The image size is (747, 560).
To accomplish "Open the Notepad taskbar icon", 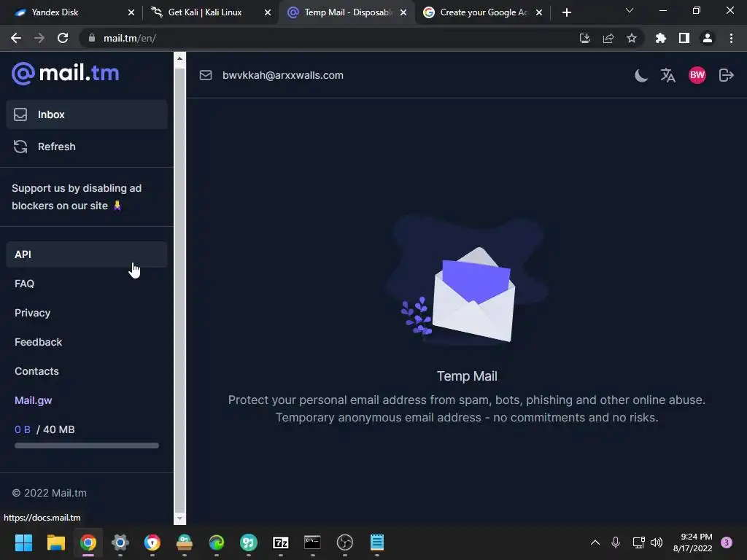I will 377,542.
